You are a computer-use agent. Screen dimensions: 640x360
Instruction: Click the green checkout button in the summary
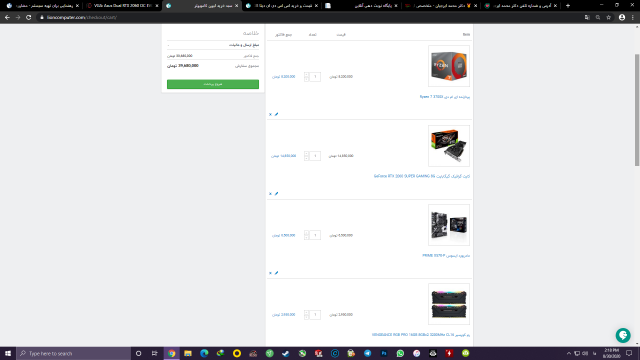pos(213,84)
